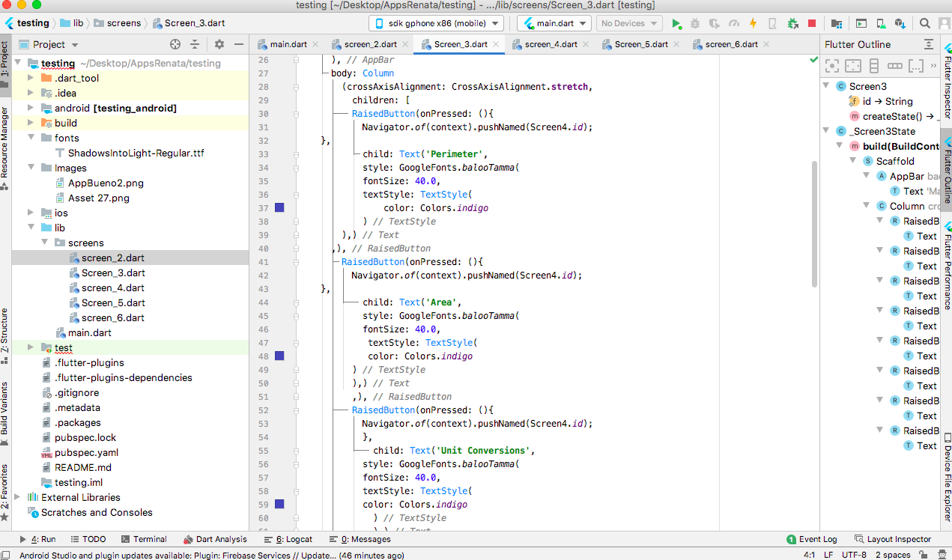Expand External Libraries node
Image resolution: width=952 pixels, height=560 pixels.
pyautogui.click(x=16, y=497)
